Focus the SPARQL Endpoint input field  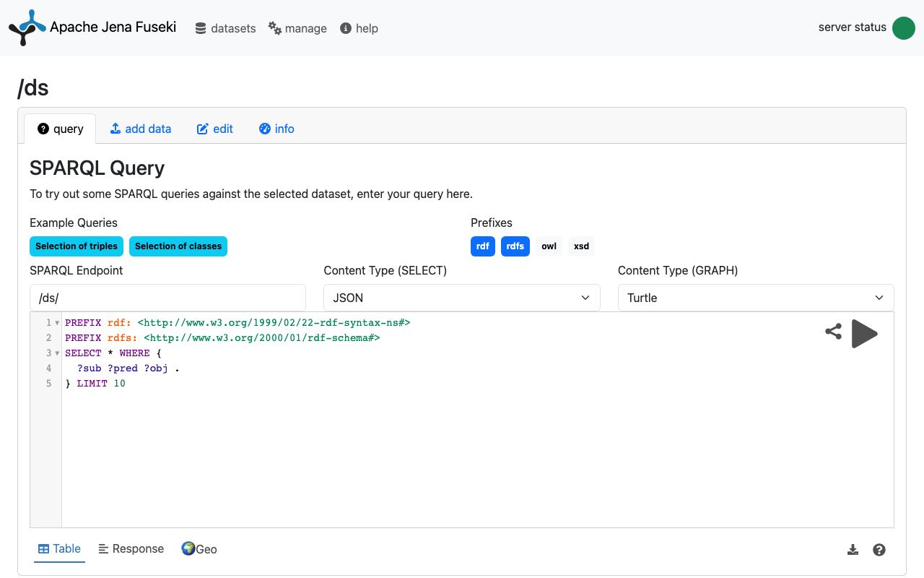(167, 298)
